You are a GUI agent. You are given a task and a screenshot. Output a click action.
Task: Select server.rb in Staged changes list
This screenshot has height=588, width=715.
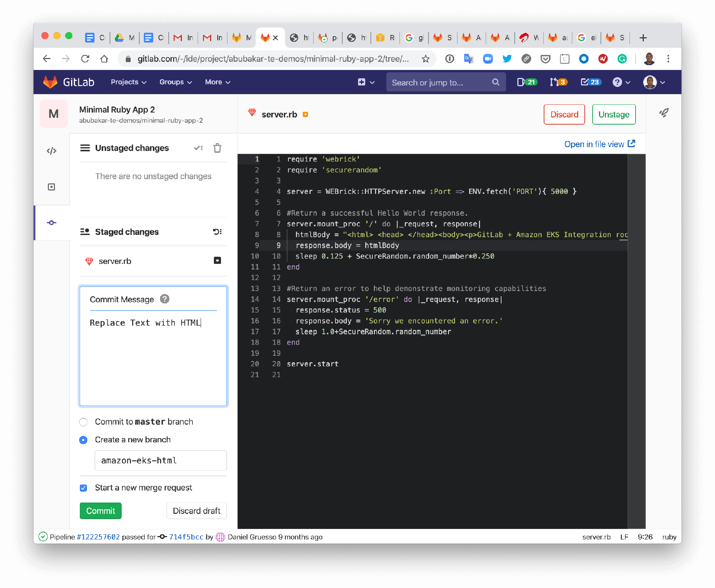pyautogui.click(x=115, y=261)
